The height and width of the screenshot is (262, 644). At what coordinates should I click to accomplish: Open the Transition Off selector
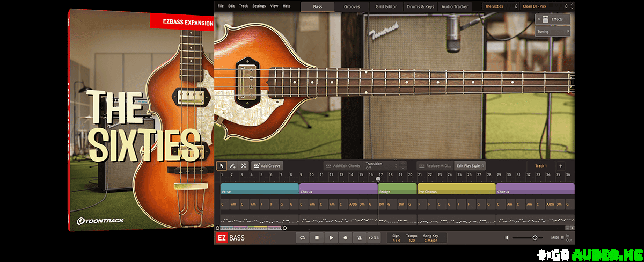[381, 166]
